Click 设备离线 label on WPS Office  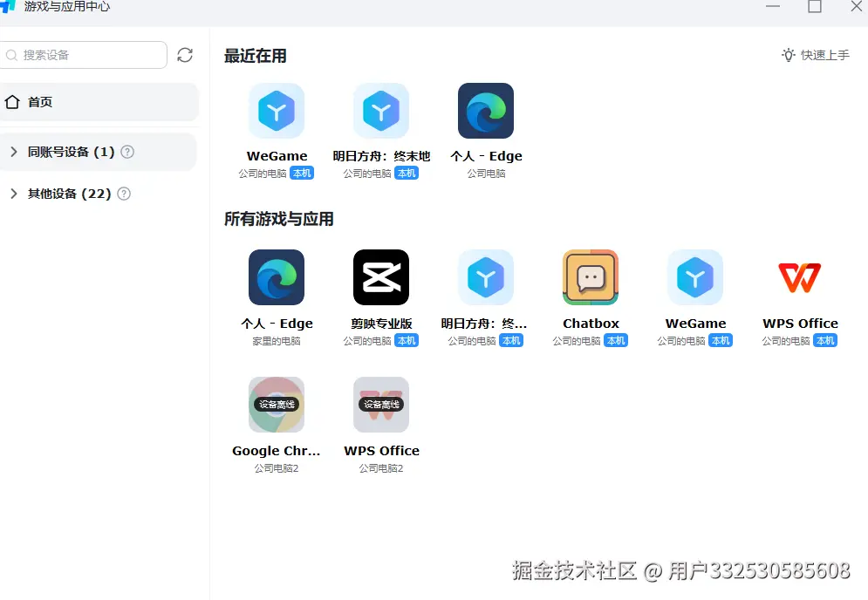(381, 405)
